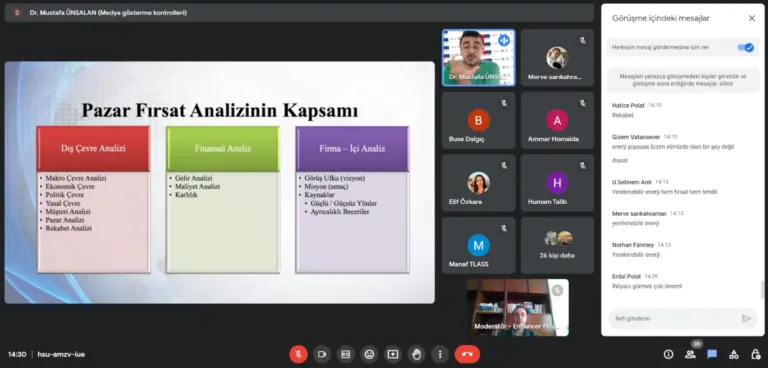Click the 'dışsal' chat message line

coord(620,160)
